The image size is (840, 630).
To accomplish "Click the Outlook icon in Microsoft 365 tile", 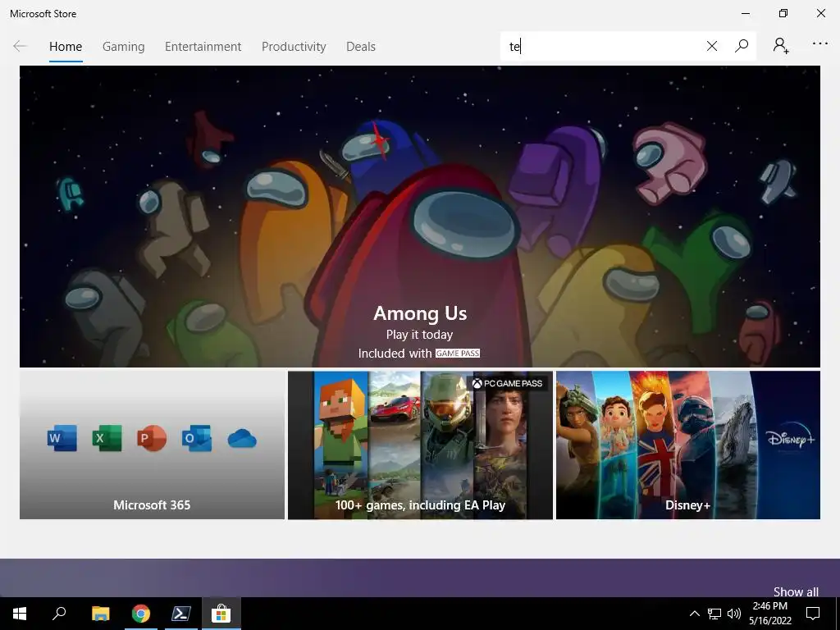I will click(x=197, y=438).
